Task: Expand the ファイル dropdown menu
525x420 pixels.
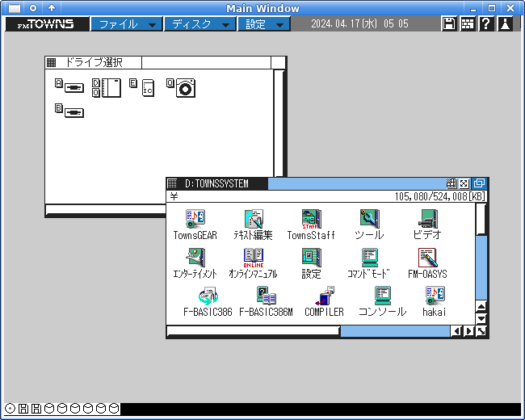Action: (127, 24)
